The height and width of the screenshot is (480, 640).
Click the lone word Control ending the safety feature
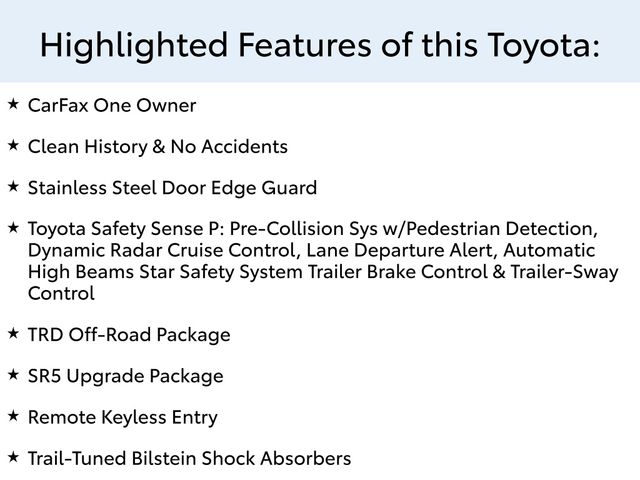(x=61, y=294)
